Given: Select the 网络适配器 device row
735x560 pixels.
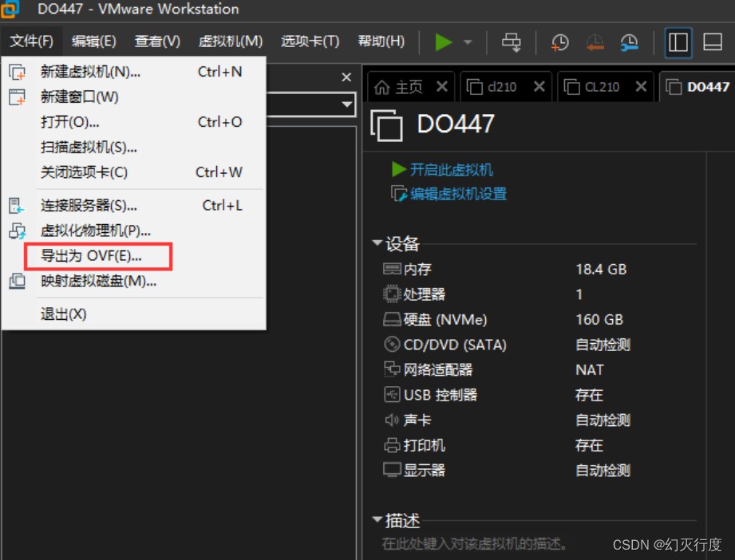Looking at the screenshot, I should tap(539, 369).
